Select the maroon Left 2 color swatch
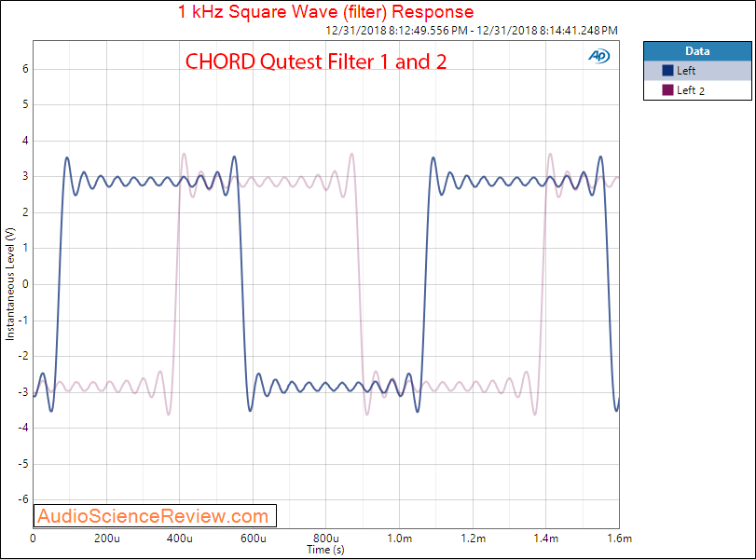Image resolution: width=756 pixels, height=559 pixels. tap(667, 90)
